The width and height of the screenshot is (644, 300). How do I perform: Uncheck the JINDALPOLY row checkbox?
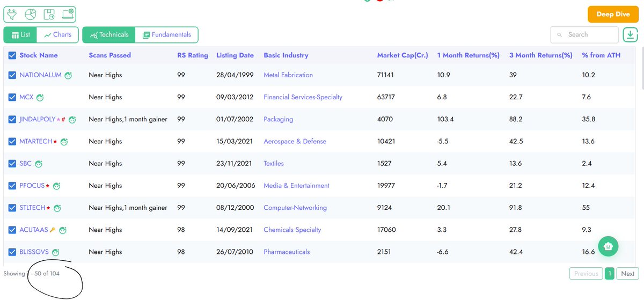pyautogui.click(x=12, y=119)
